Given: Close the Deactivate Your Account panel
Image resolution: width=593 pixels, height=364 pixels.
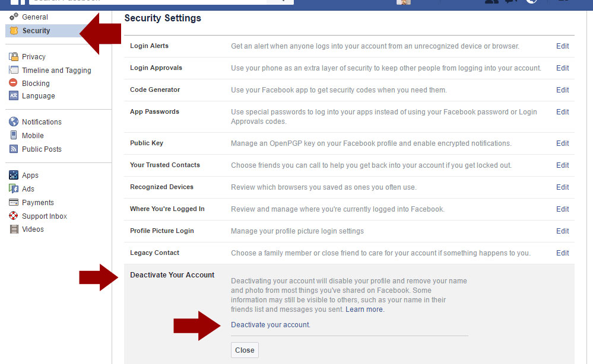Looking at the screenshot, I should [x=245, y=350].
